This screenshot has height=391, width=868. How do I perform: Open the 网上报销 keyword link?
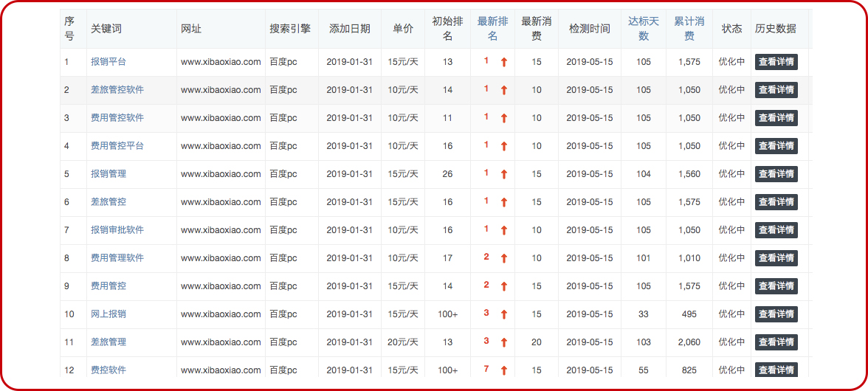click(x=108, y=314)
